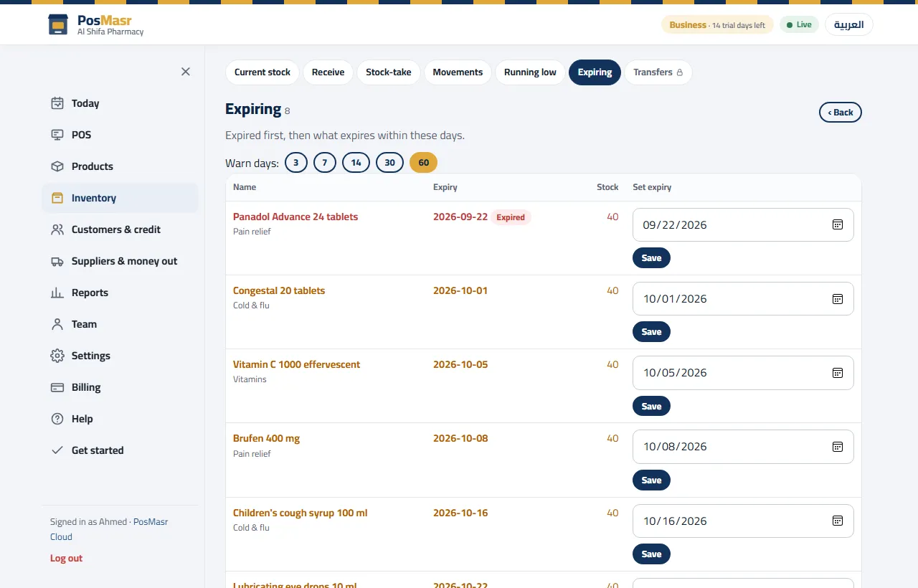Open POS from the sidebar

[120, 135]
